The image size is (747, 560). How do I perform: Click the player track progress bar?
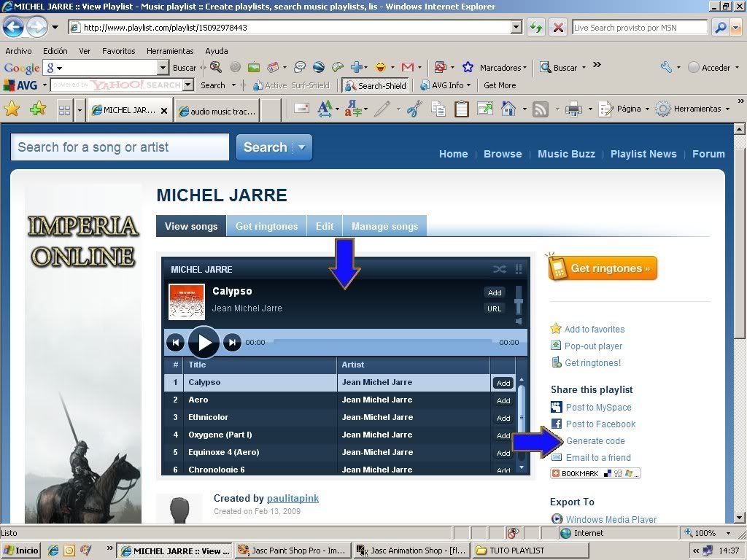point(382,342)
